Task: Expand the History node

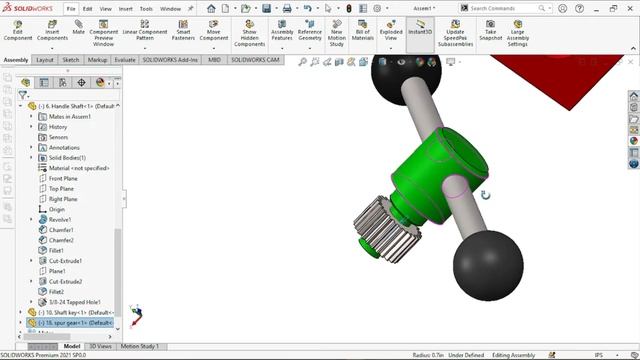Action: click(x=31, y=127)
